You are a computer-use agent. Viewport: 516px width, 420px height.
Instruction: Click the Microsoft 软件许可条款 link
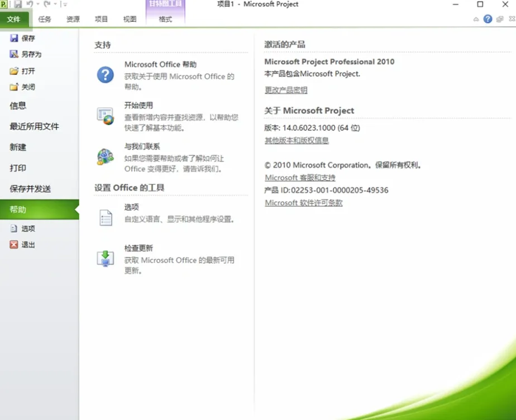303,203
